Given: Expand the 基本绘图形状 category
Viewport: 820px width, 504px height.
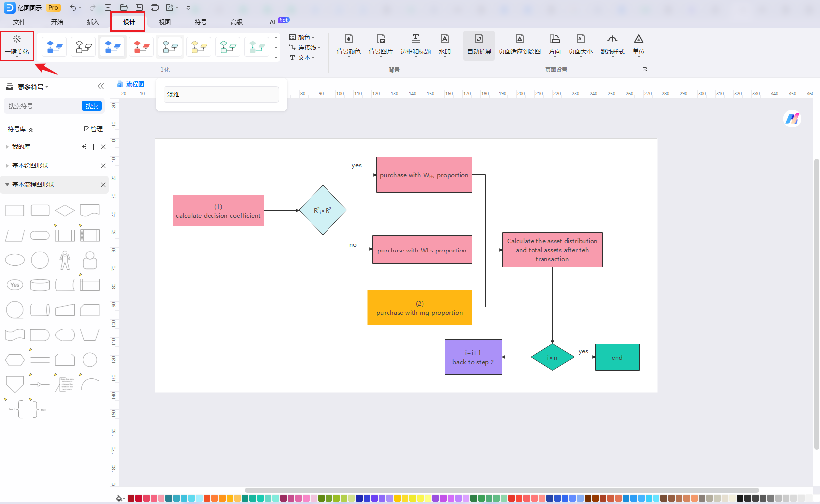Looking at the screenshot, I should (x=7, y=166).
